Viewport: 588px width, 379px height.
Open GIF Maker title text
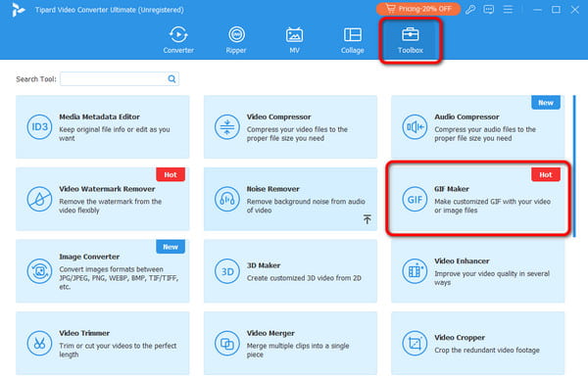click(452, 189)
